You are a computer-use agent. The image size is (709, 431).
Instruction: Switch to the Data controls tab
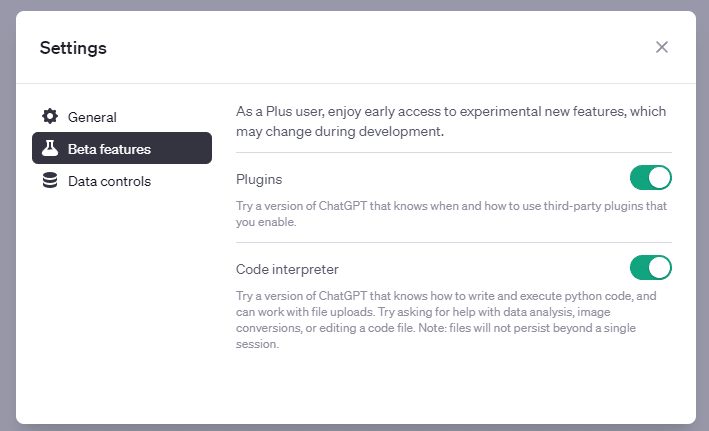122,181
